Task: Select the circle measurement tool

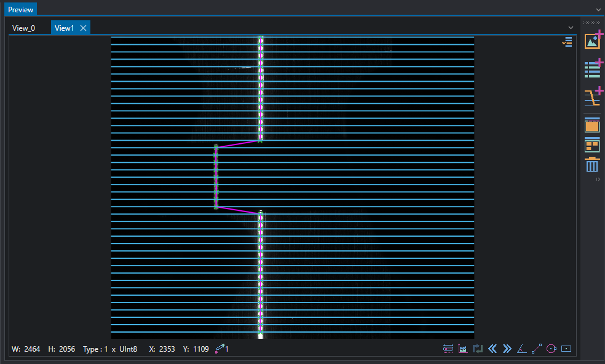Action: pos(552,349)
